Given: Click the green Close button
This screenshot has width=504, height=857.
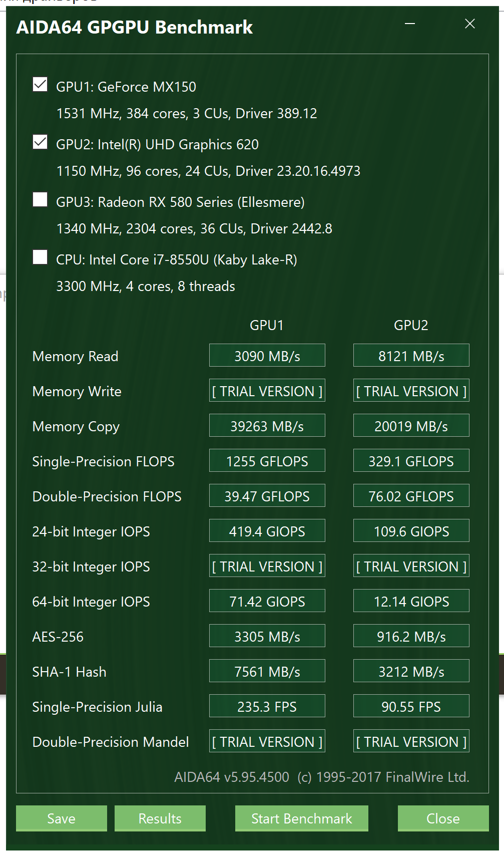Looking at the screenshot, I should pyautogui.click(x=443, y=818).
